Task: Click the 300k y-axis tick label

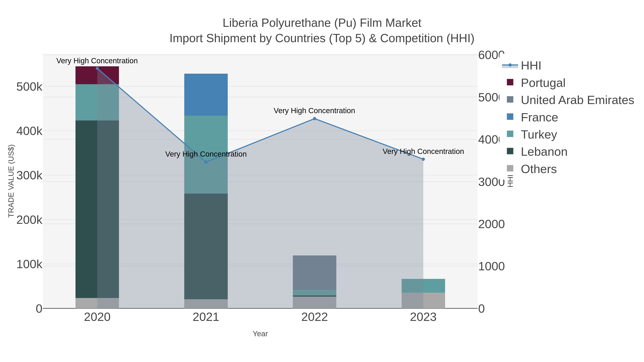Action: click(30, 175)
